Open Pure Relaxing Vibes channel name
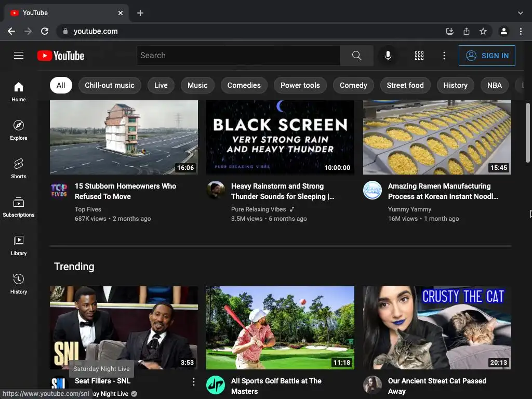 coord(258,209)
